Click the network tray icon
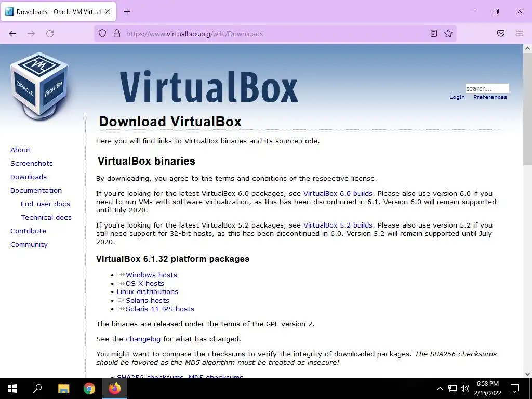 click(x=453, y=389)
